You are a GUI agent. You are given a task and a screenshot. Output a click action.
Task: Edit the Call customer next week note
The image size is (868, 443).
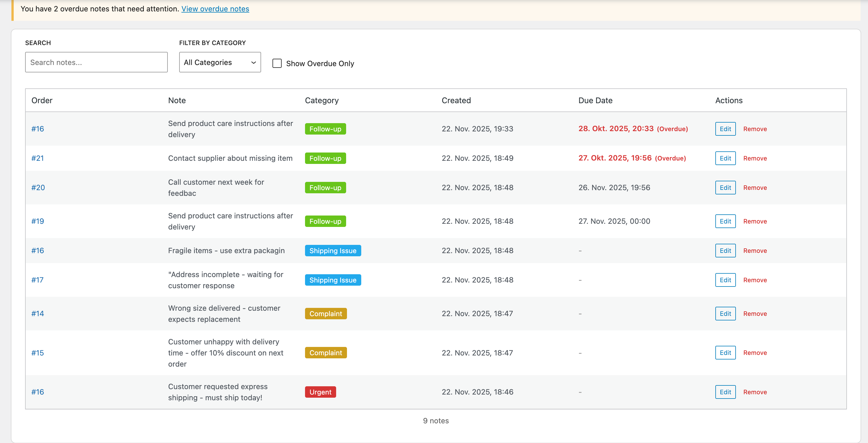[725, 188]
